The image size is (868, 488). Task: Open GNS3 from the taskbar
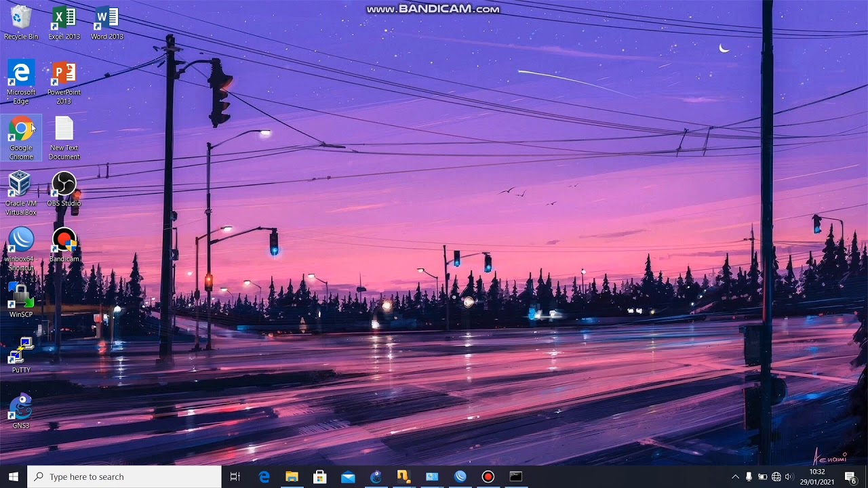[376, 476]
